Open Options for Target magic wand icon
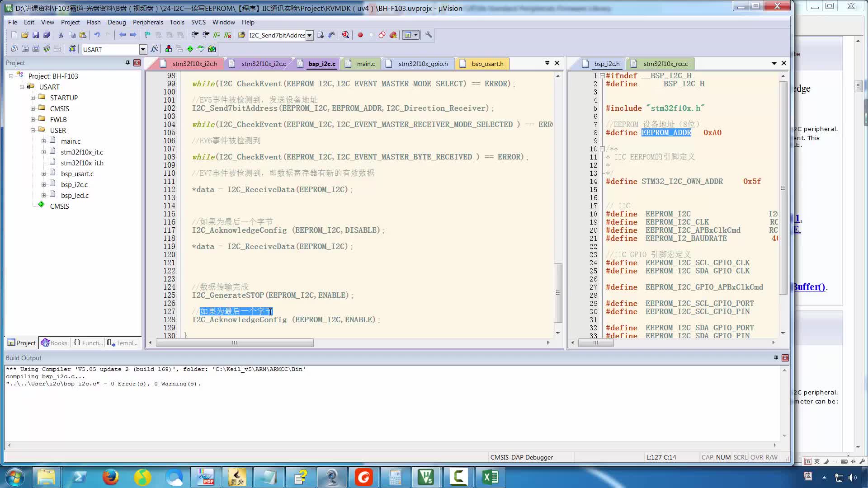This screenshot has width=868, height=488. click(155, 49)
